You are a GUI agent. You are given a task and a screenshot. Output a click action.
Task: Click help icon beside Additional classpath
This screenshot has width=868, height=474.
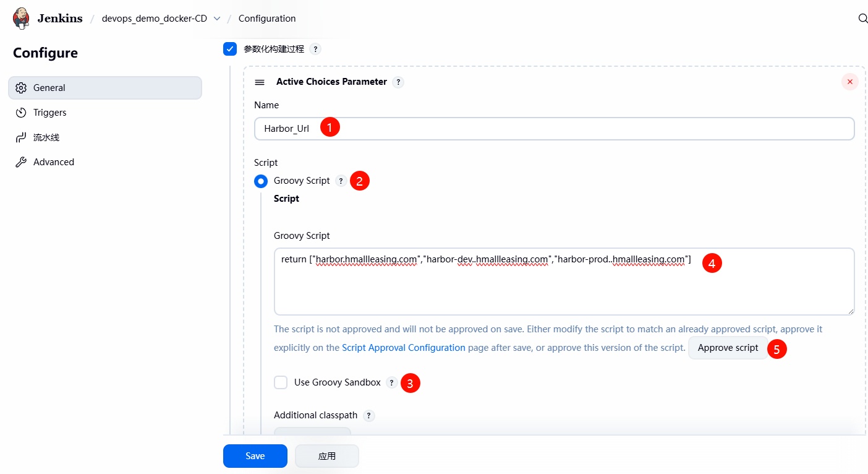[x=368, y=415]
